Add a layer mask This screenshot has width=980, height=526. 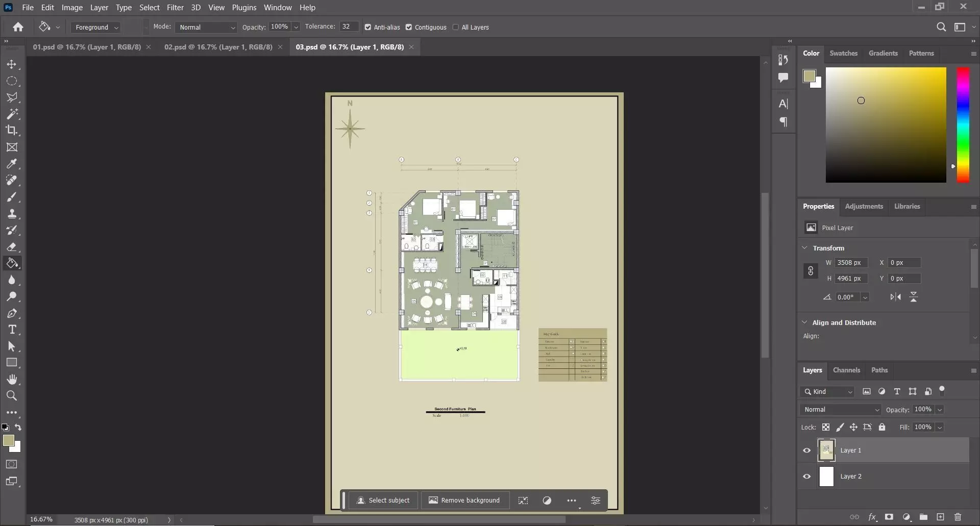pos(889,517)
